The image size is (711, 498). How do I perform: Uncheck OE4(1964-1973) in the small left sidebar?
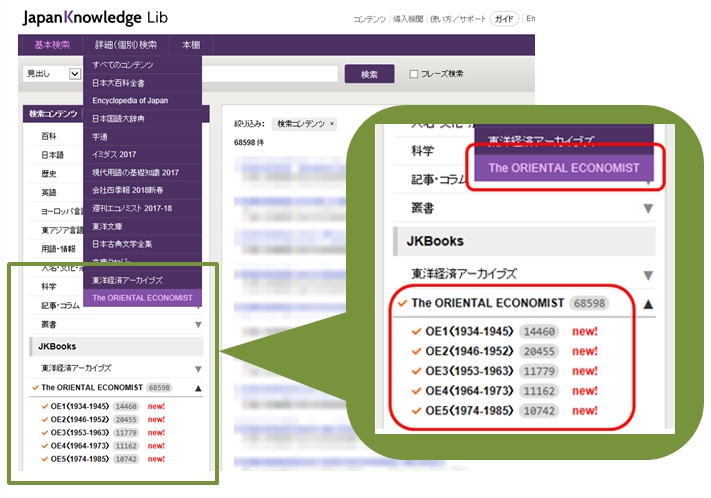pyautogui.click(x=44, y=446)
